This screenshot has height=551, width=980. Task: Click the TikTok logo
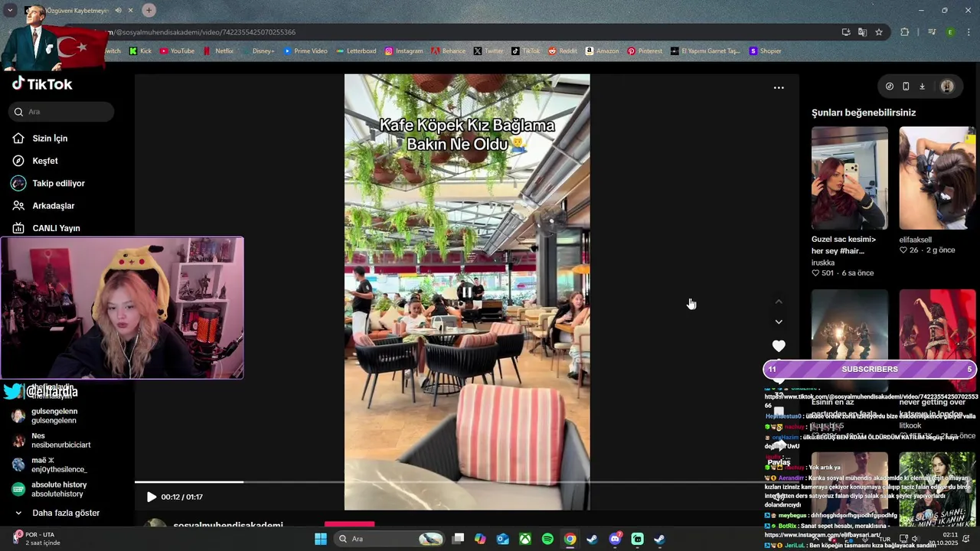point(42,84)
